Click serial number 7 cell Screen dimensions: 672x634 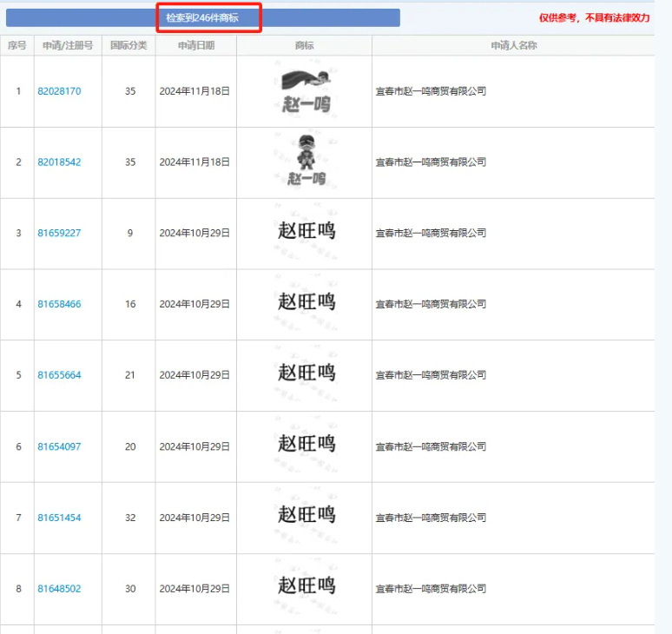18,518
